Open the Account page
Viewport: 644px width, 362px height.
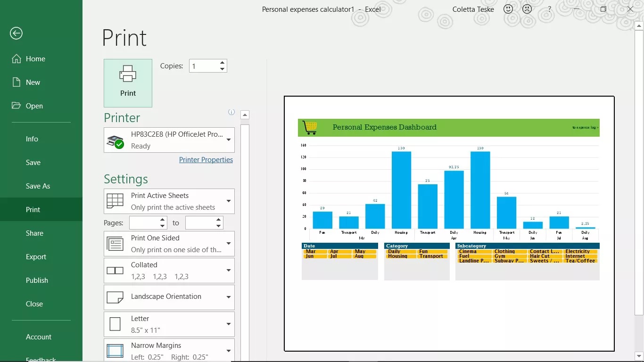point(39,337)
